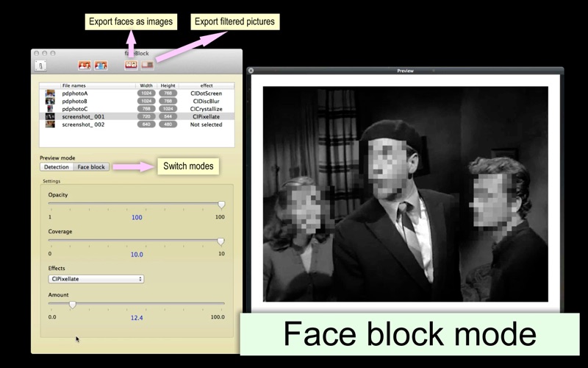The image size is (588, 368).
Task: Minimize the faceBlock window
Action: click(45, 53)
